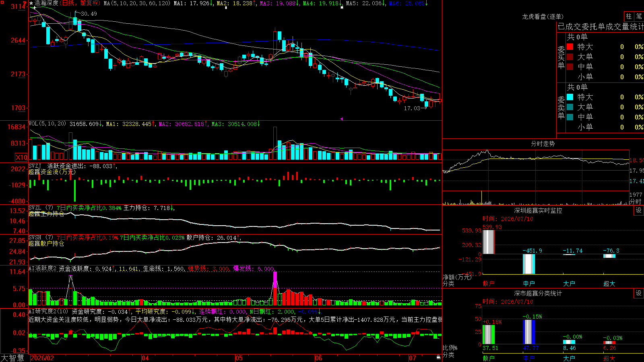The image size is (644, 362).
Task: Click the 日线, 前复权 period label
Action: (x=79, y=3)
